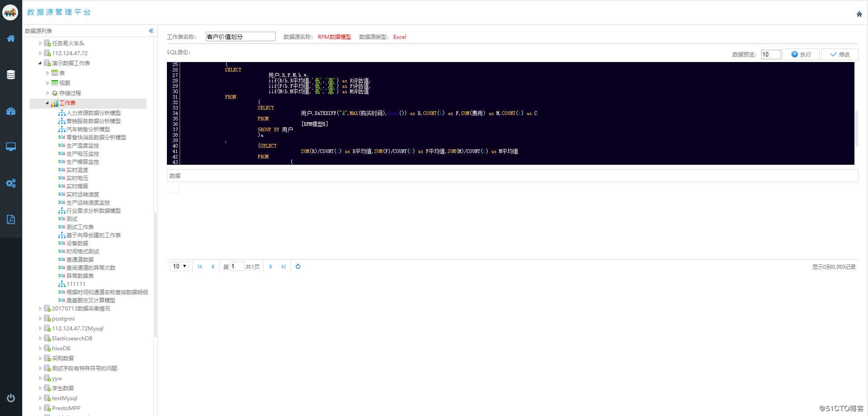Go to previous page of results
The height and width of the screenshot is (416, 868).
(213, 267)
